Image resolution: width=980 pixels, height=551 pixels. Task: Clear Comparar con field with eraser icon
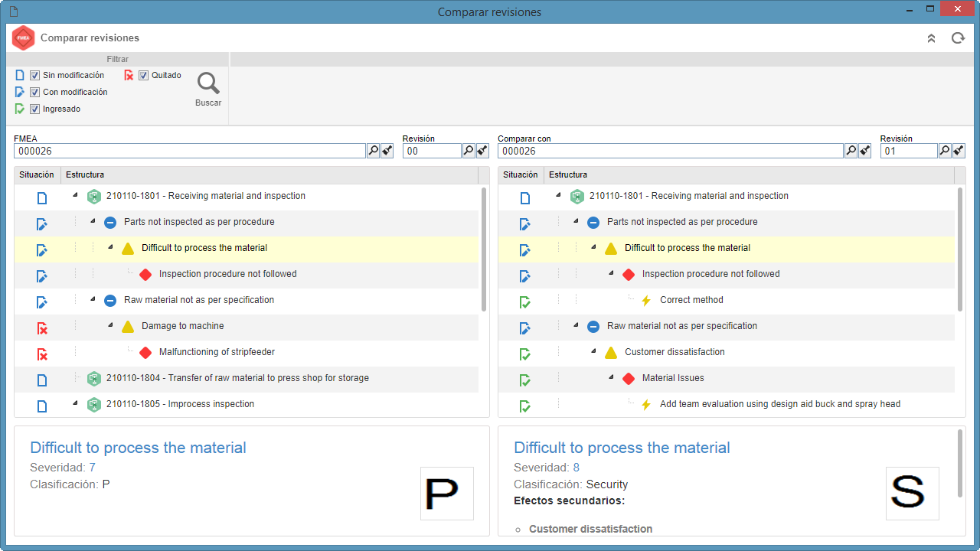point(864,151)
